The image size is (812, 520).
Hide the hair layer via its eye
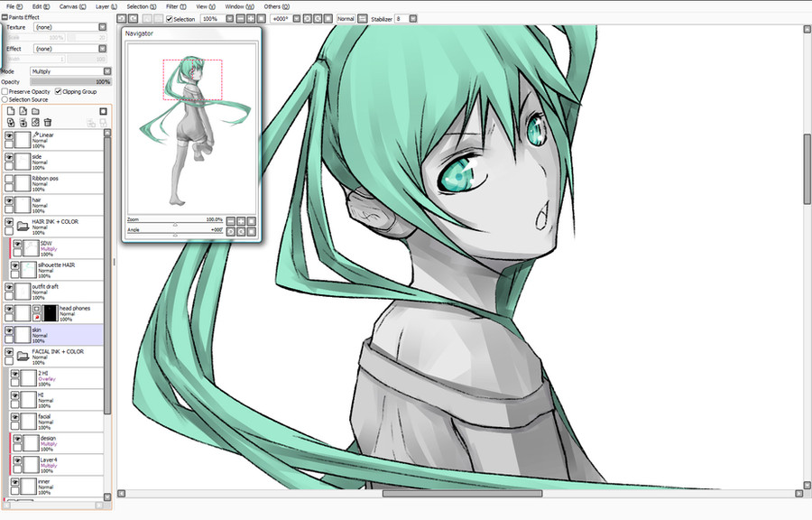pos(9,201)
